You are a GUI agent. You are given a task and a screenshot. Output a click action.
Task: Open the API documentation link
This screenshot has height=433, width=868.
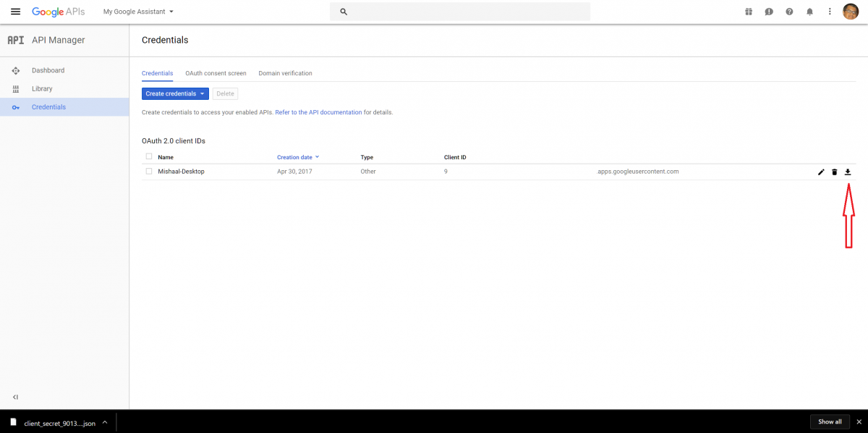click(318, 112)
